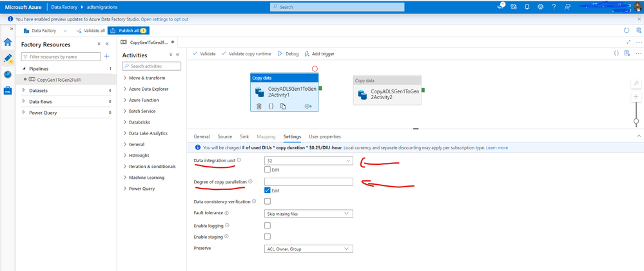Open the Data integration unit dropdown
Viewport: 644px width, 271px height.
click(x=308, y=161)
